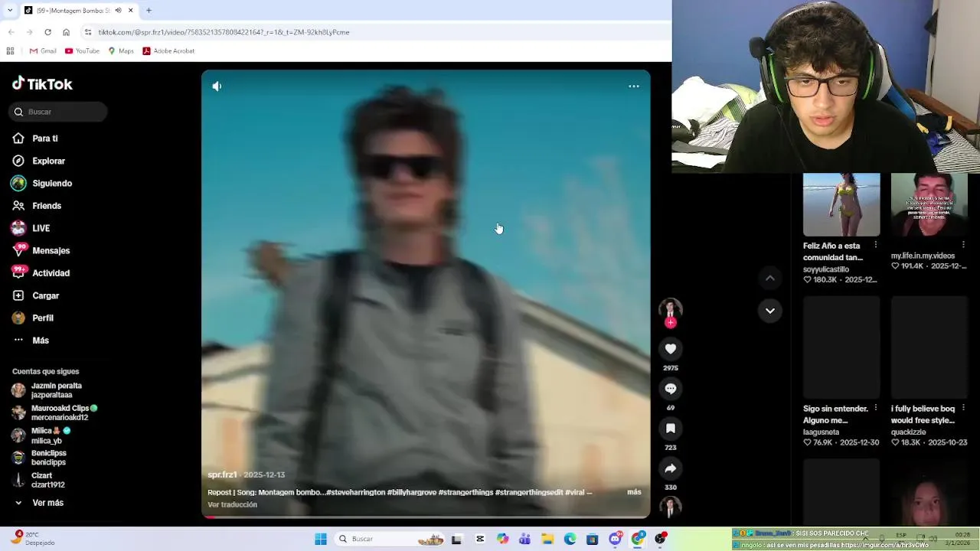View site information icon in address bar
Image resolution: width=980 pixels, height=551 pixels.
coord(88,32)
